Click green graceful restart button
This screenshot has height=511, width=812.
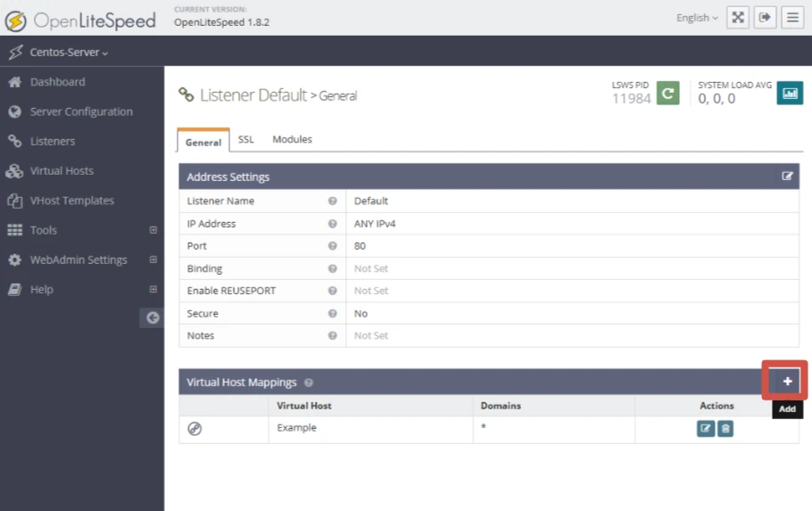coord(667,93)
